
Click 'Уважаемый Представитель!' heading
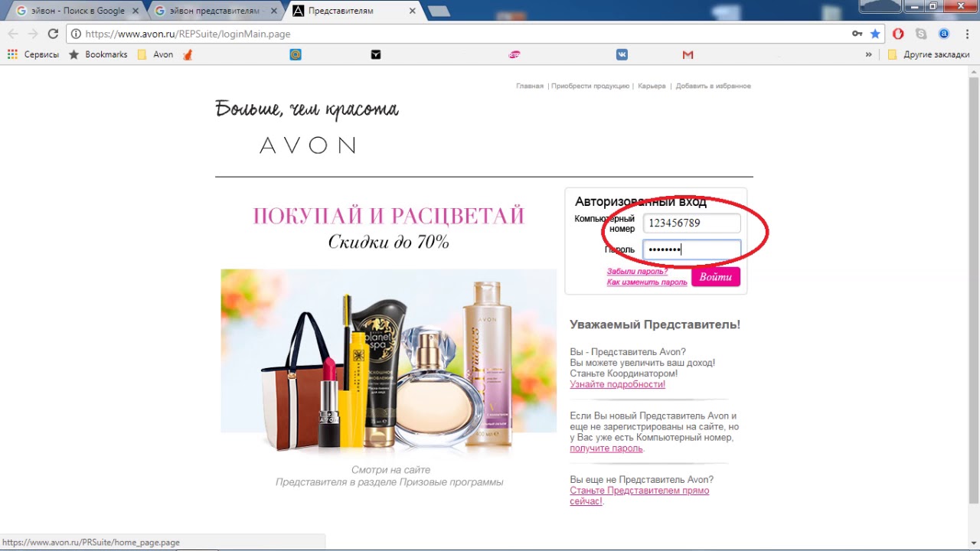[x=655, y=324]
